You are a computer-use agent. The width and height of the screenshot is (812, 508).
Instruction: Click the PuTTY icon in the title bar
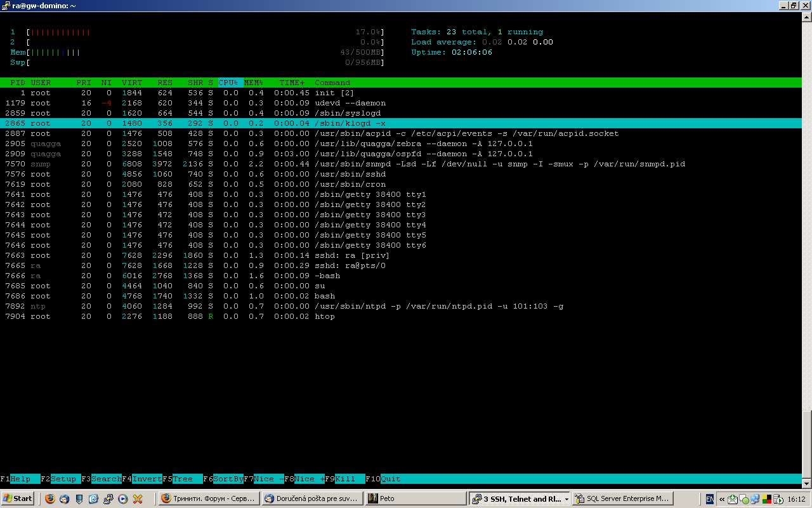[6, 5]
